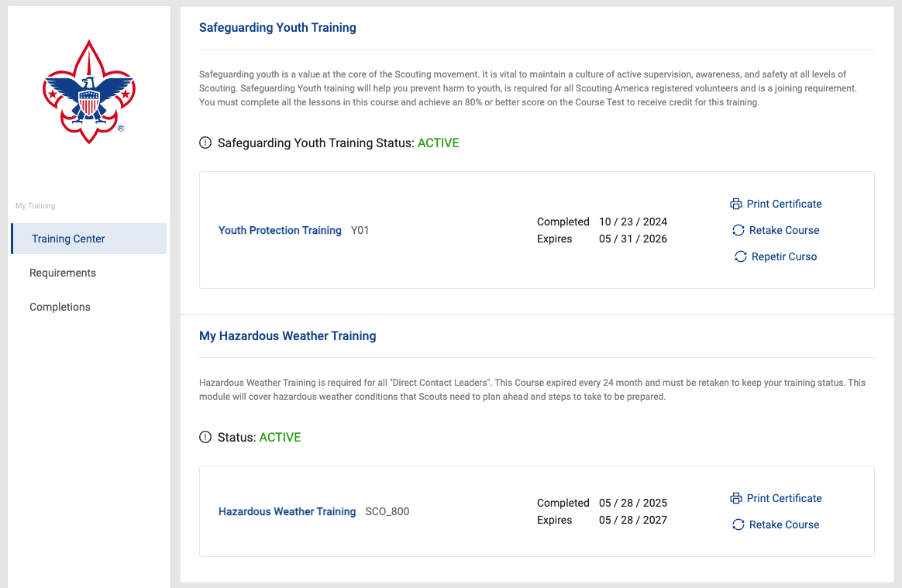Retake Course for Hazardous Weather Training
This screenshot has height=588, width=902.
tap(784, 524)
